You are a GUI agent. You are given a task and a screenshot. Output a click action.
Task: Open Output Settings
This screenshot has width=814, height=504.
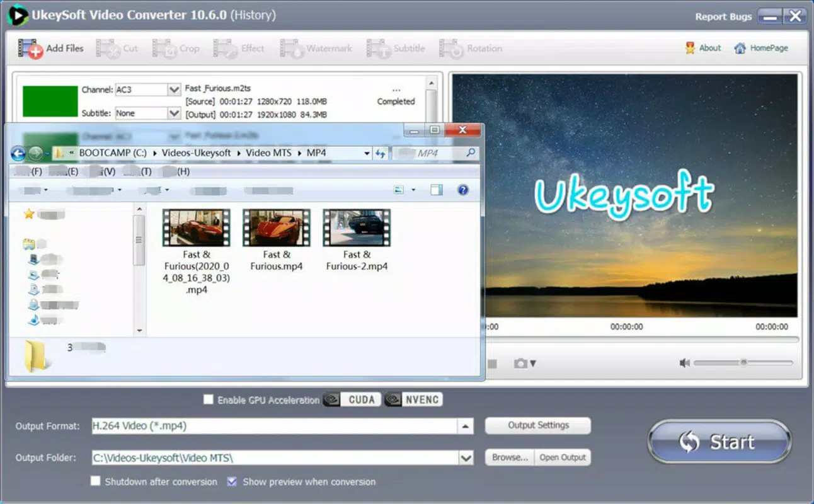click(x=538, y=426)
